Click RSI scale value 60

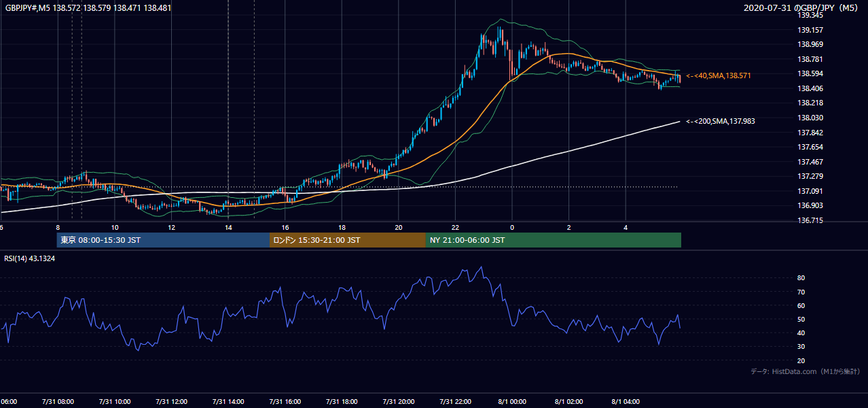(x=801, y=305)
